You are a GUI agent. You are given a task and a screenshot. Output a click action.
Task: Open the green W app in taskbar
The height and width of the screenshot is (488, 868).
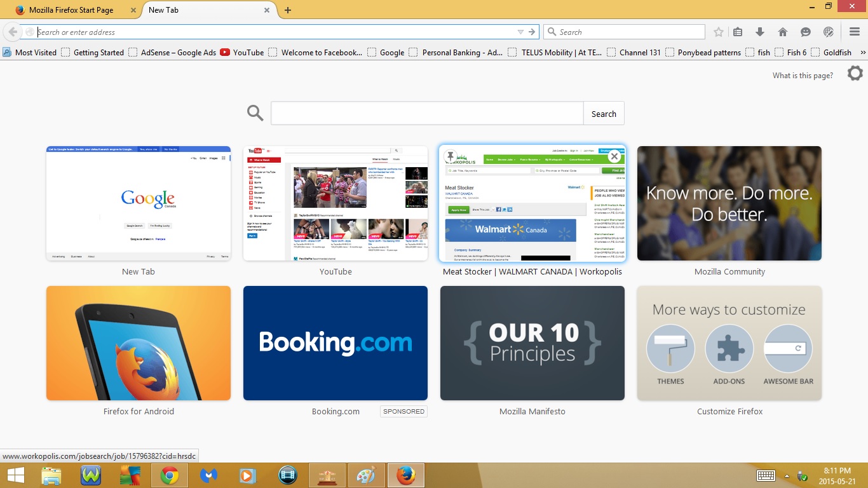tap(91, 475)
